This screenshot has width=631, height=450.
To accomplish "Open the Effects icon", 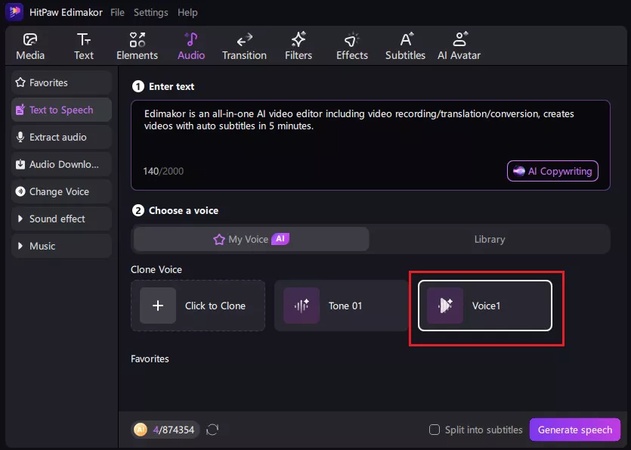I will click(x=352, y=40).
